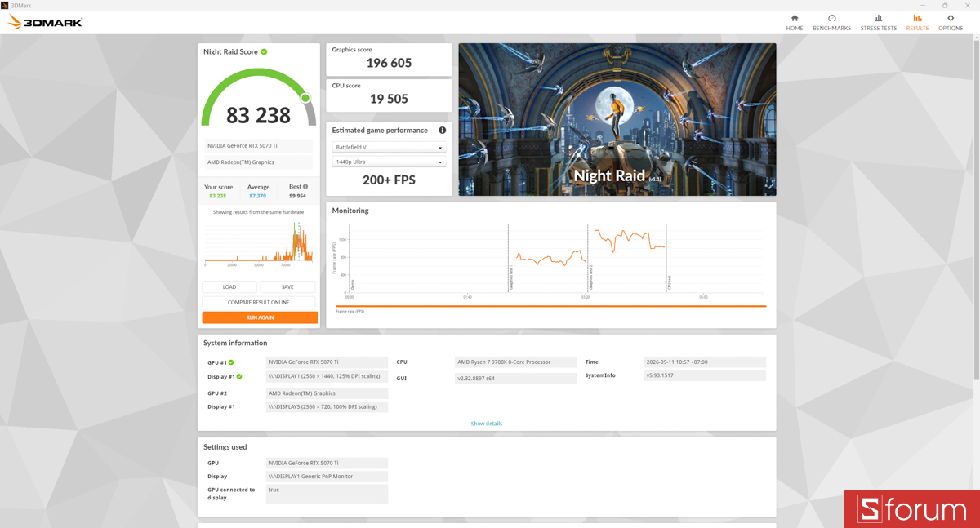Click the green check icon next to GPU #1

tap(231, 362)
